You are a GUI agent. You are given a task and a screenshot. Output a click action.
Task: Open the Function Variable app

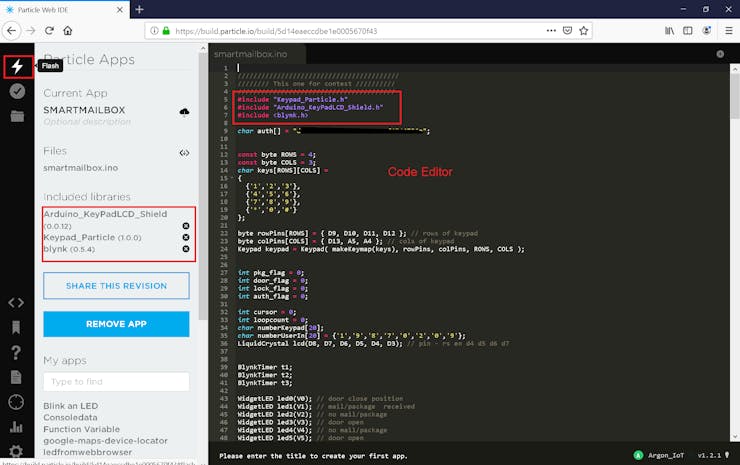[82, 429]
